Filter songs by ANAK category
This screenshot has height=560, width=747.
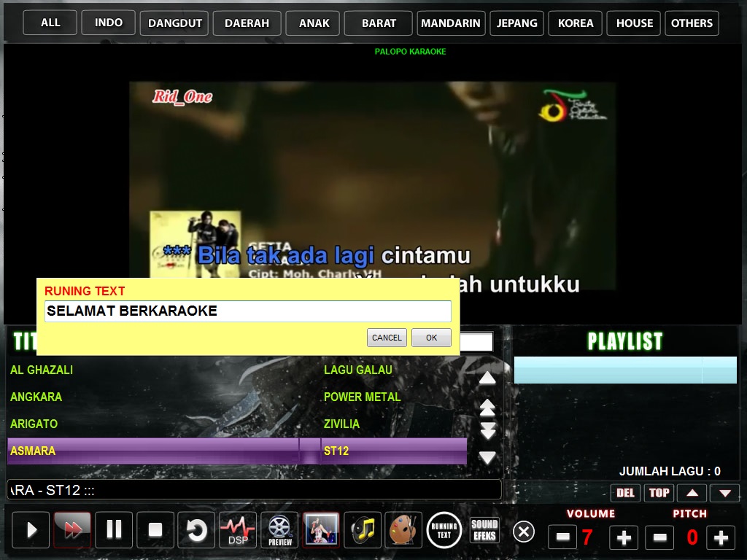pyautogui.click(x=314, y=23)
